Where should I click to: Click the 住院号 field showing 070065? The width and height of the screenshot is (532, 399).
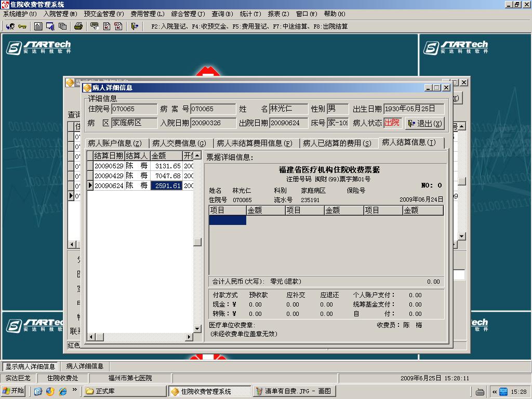pyautogui.click(x=135, y=109)
